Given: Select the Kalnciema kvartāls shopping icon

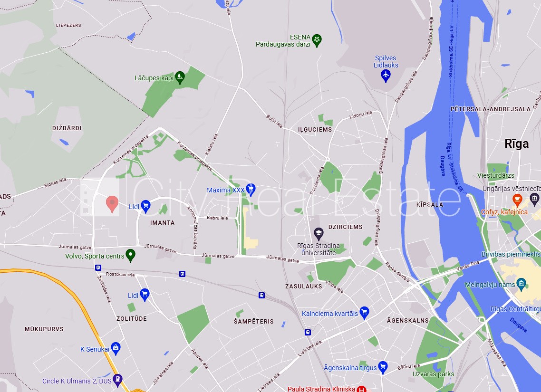Looking at the screenshot, I should [364, 313].
